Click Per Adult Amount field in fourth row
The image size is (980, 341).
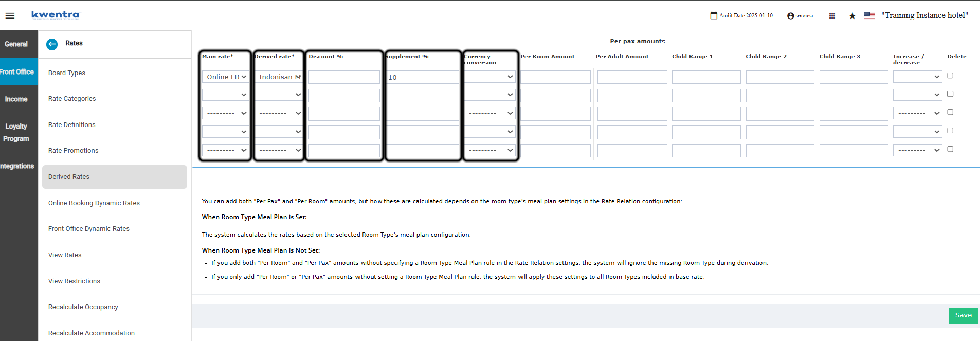coord(632,132)
